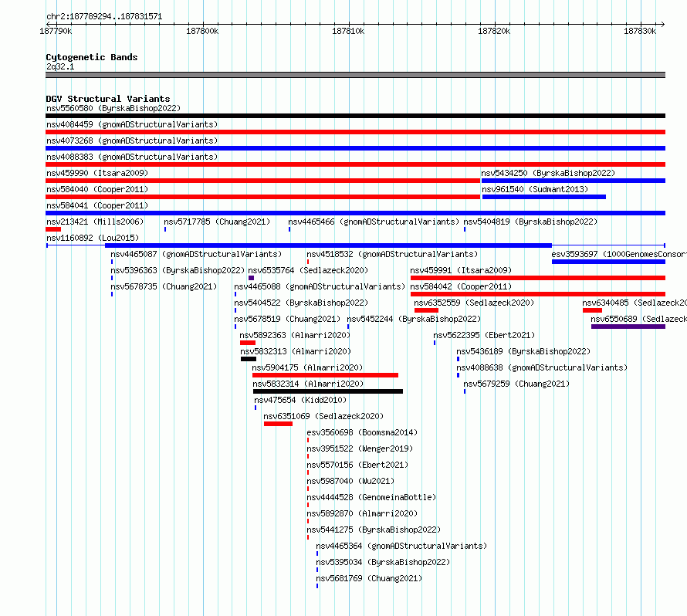687x616 pixels.
Task: Click nsv5892363 (Almarri2020) label
Action: point(295,335)
